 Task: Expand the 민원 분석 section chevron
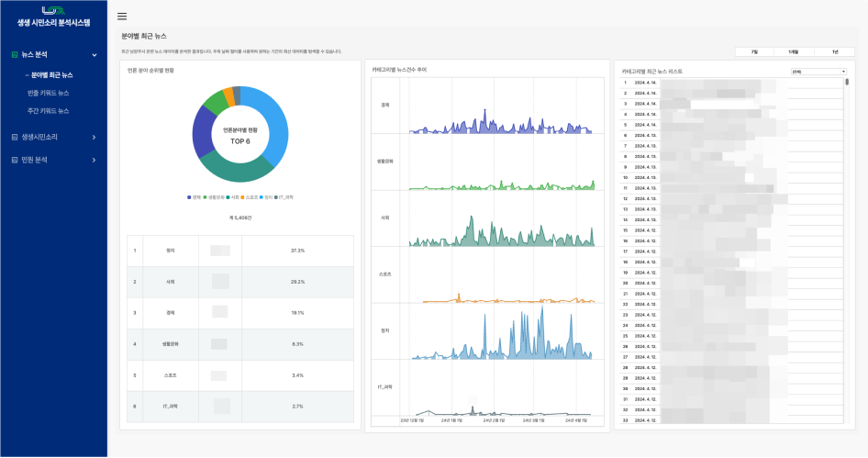95,160
